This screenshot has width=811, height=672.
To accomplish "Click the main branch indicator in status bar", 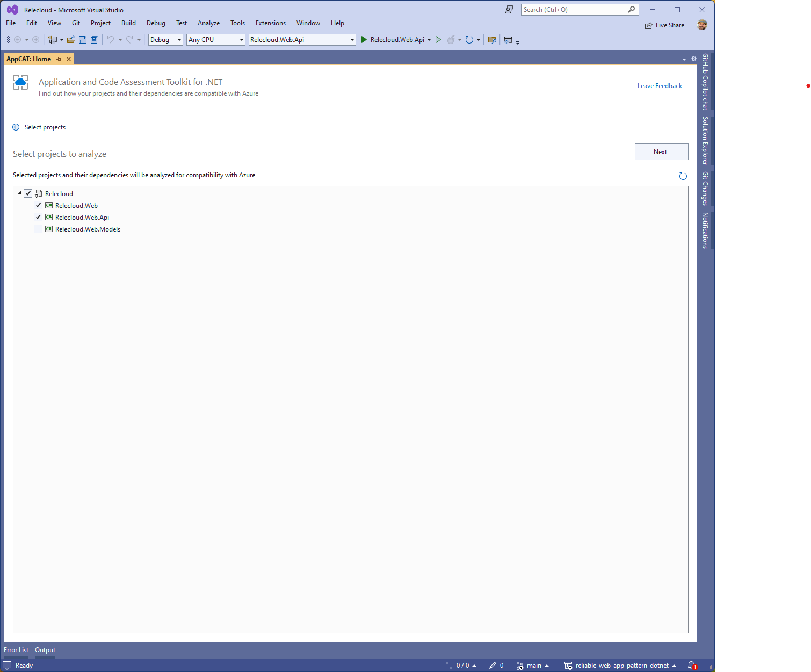I will [533, 665].
